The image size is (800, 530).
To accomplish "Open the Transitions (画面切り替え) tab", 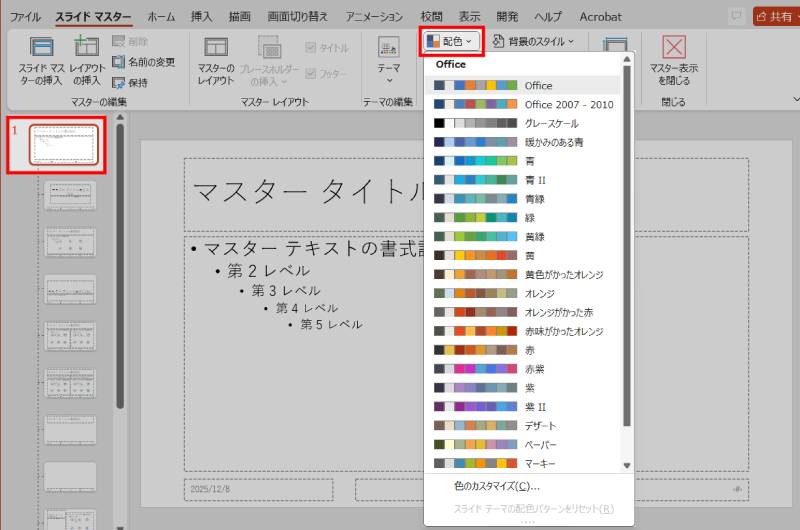I will coord(297,17).
